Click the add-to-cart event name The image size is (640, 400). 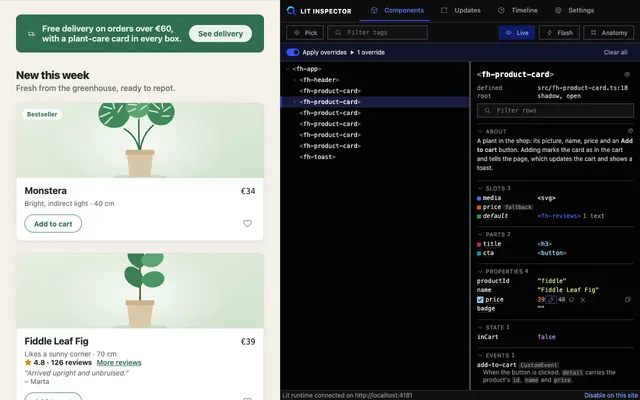point(496,365)
